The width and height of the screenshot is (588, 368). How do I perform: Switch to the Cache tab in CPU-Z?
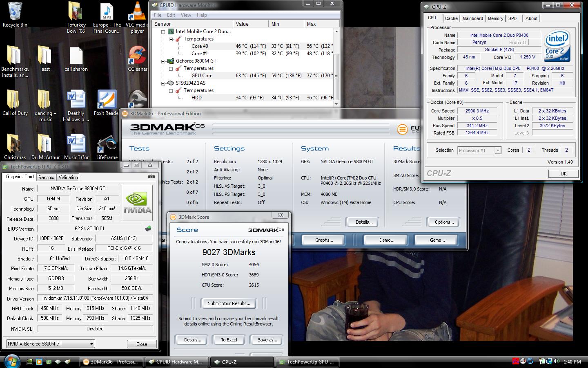451,18
